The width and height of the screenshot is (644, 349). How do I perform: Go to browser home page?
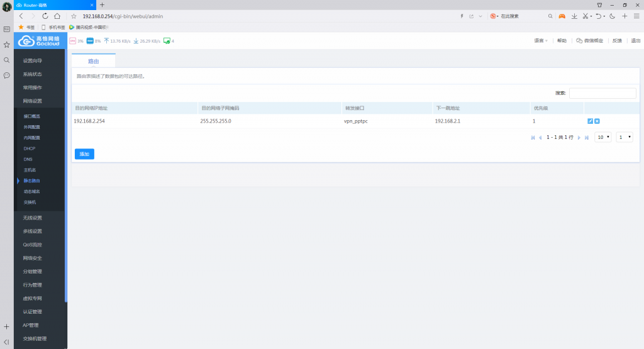[x=57, y=16]
